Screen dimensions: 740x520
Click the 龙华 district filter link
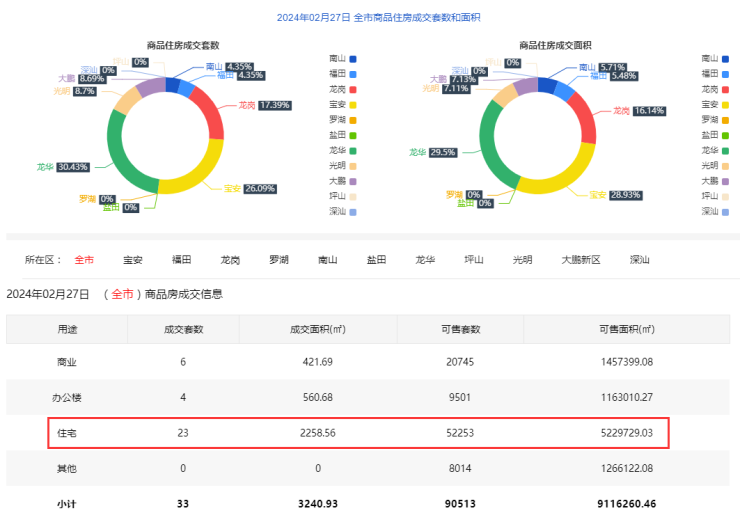pyautogui.click(x=425, y=260)
